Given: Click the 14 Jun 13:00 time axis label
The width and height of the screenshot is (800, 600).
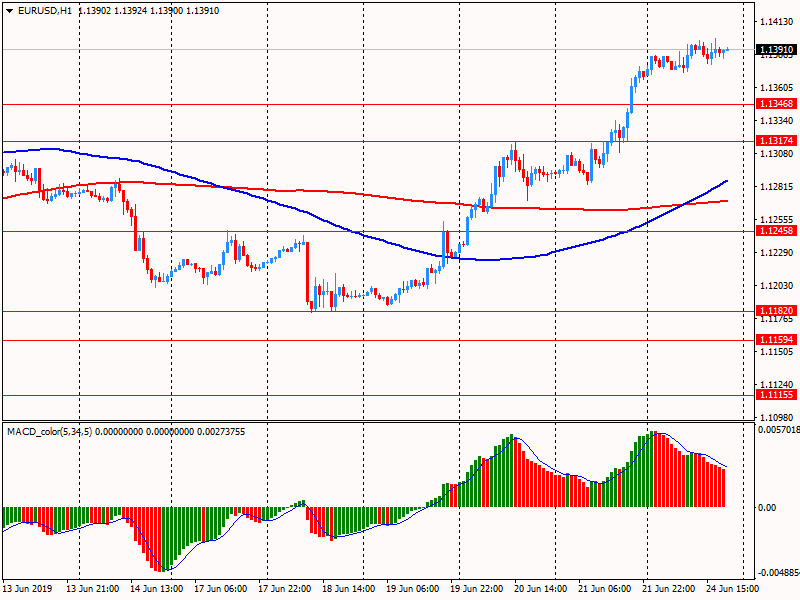Looking at the screenshot, I should (156, 588).
